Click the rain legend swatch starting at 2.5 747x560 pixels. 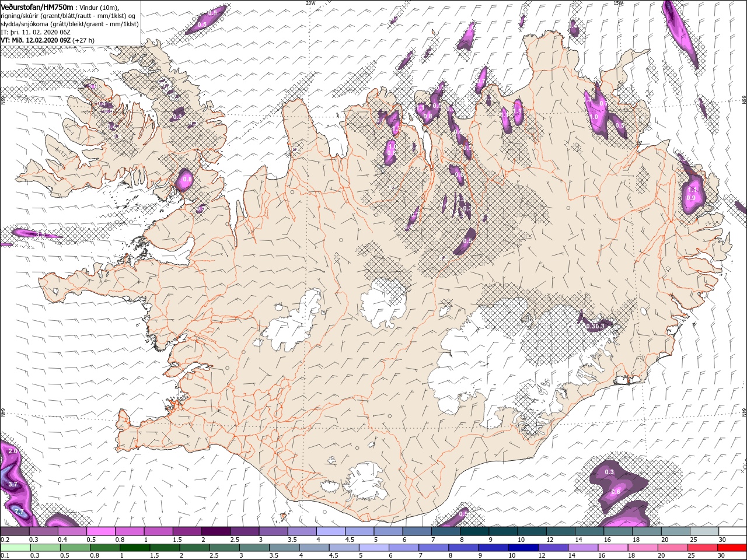(x=225, y=548)
